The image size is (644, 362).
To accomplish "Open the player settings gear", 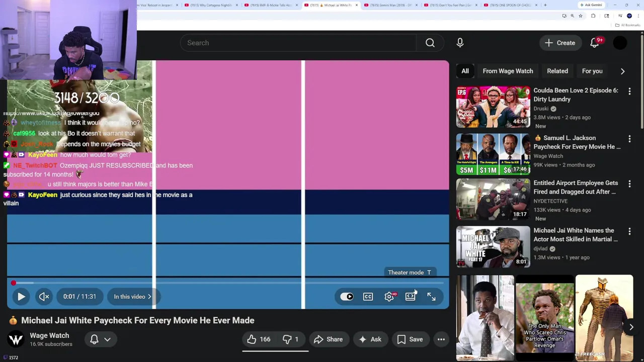I will coord(389,297).
